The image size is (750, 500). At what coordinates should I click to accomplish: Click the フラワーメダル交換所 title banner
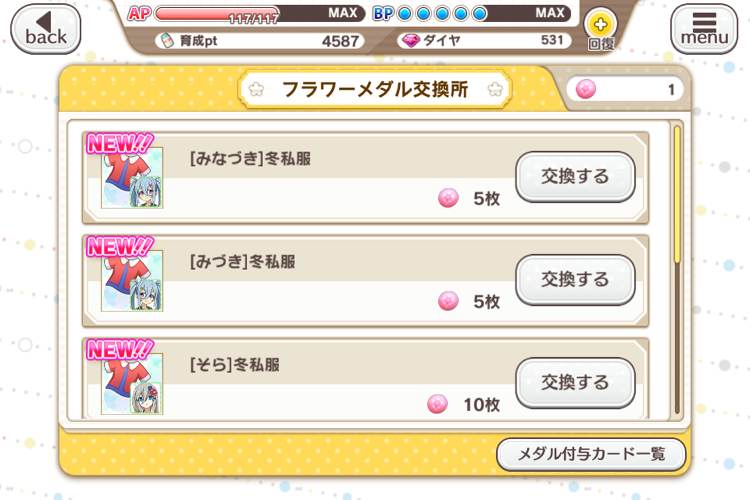[x=375, y=89]
